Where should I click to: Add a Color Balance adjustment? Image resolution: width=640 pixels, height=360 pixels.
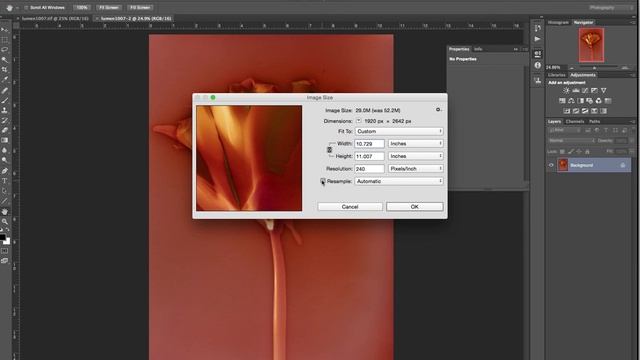pyautogui.click(x=571, y=101)
